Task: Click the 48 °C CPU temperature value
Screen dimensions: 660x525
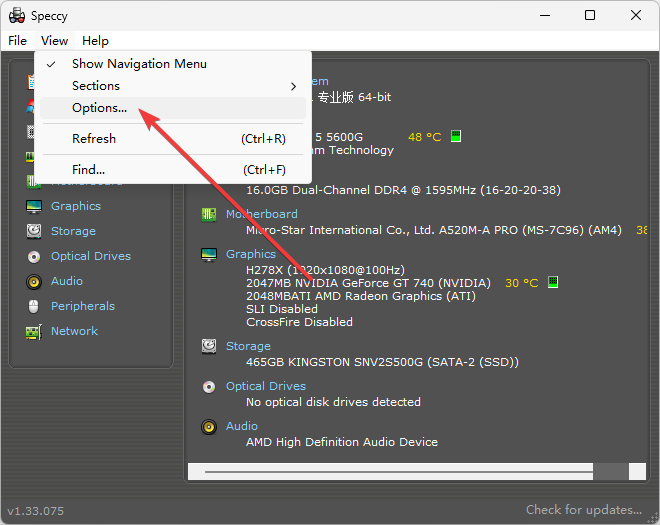Action: 425,137
